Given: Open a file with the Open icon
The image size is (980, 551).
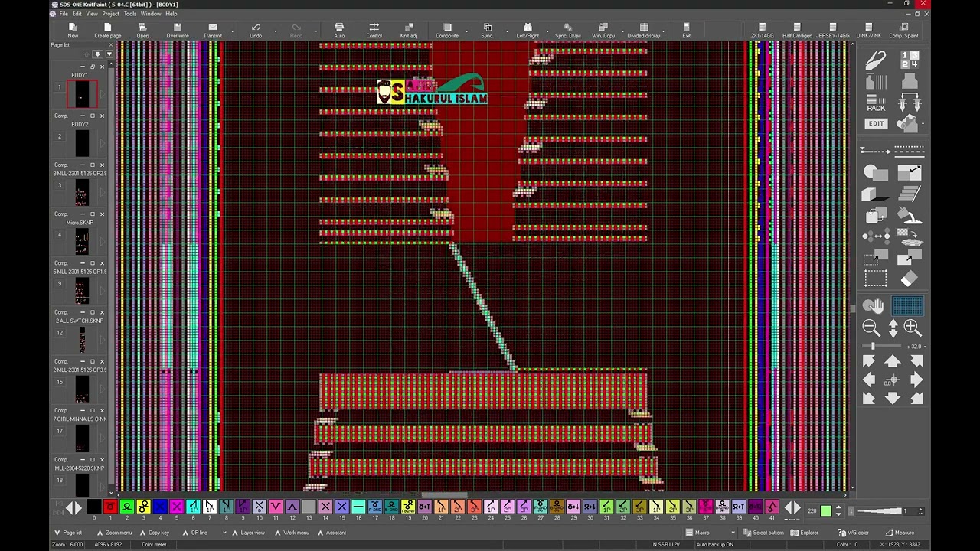Looking at the screenshot, I should (x=143, y=31).
